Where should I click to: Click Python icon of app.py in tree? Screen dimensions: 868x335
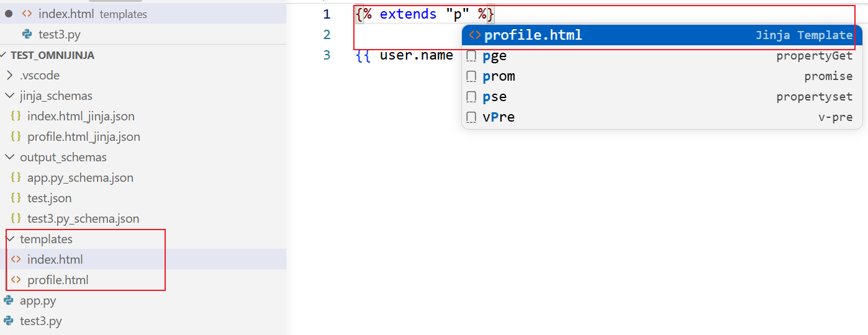click(x=9, y=300)
